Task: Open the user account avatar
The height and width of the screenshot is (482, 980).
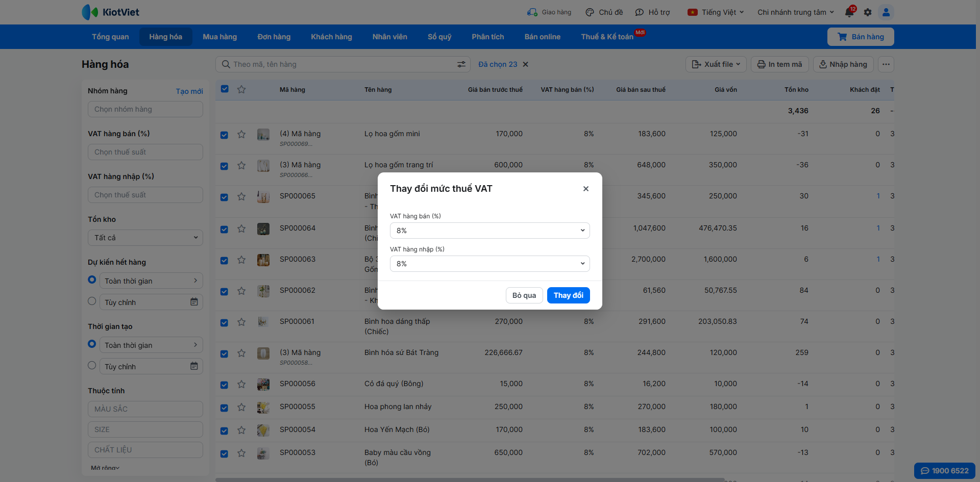Action: pyautogui.click(x=886, y=12)
